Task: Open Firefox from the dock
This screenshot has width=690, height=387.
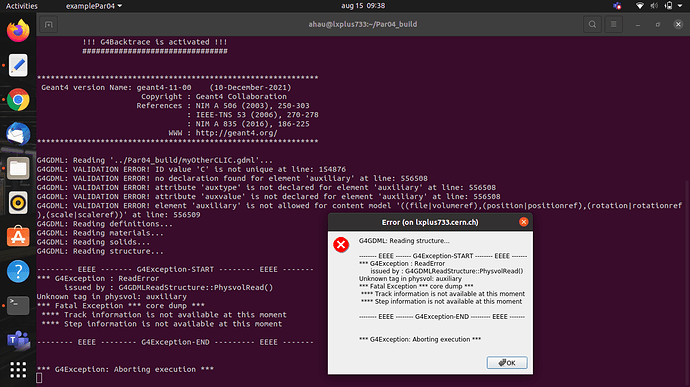Action: (18, 31)
